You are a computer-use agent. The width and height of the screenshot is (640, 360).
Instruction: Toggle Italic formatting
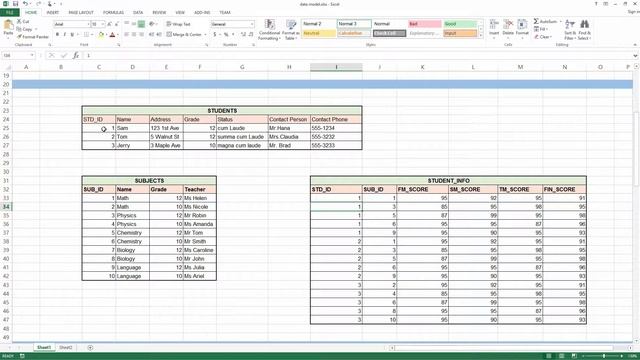(64, 35)
